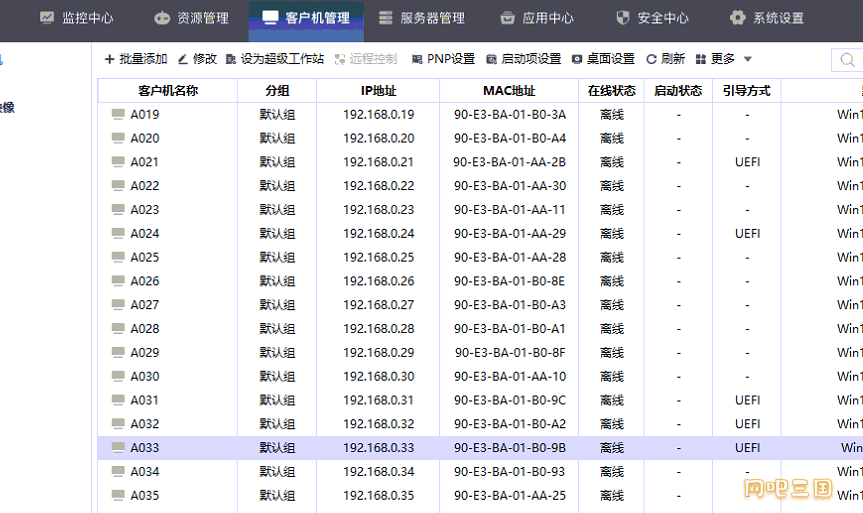
Task: Open the 应用中心 tab
Action: point(537,18)
